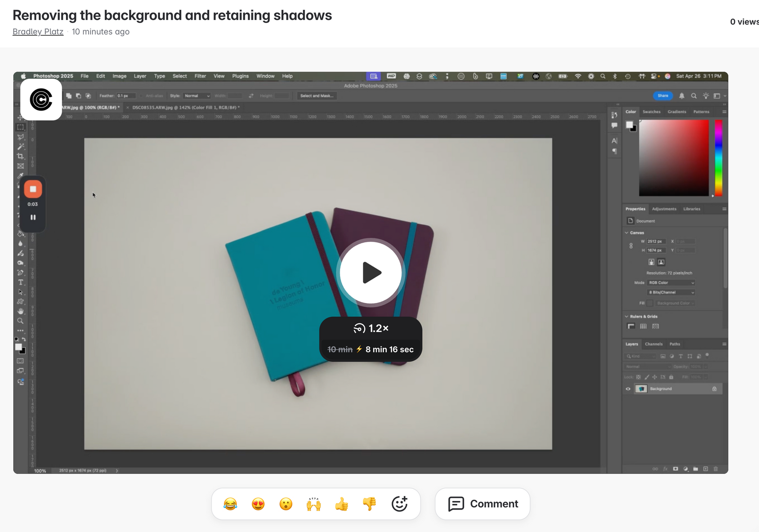Click the delete layer trash icon
Screen dimensions: 759x532
pos(716,469)
